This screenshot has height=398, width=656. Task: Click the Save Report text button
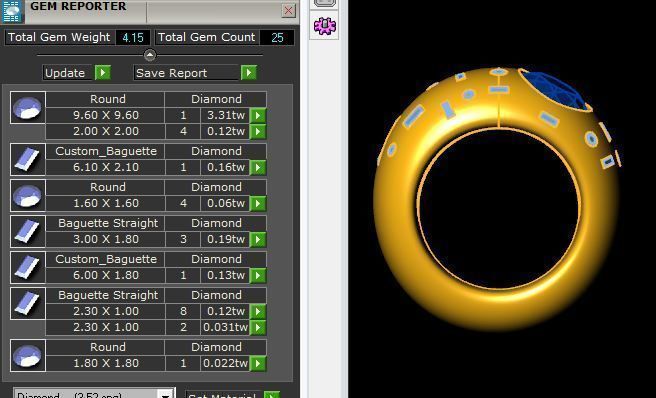187,73
